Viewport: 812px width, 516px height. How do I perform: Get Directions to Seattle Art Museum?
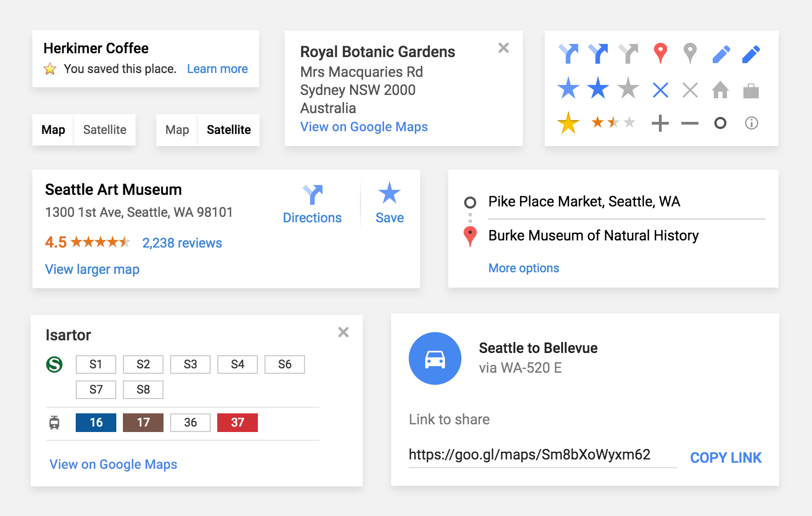pyautogui.click(x=312, y=204)
